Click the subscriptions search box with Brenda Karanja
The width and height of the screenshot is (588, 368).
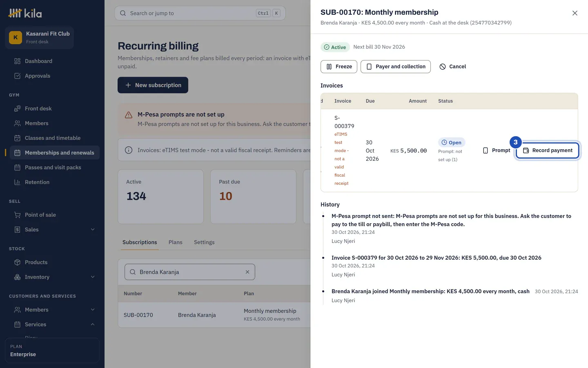point(190,272)
